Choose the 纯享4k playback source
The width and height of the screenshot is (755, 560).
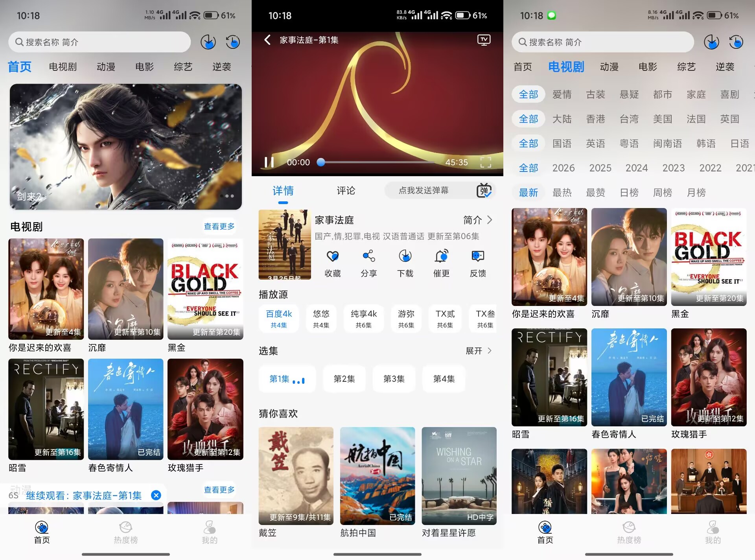[363, 319]
